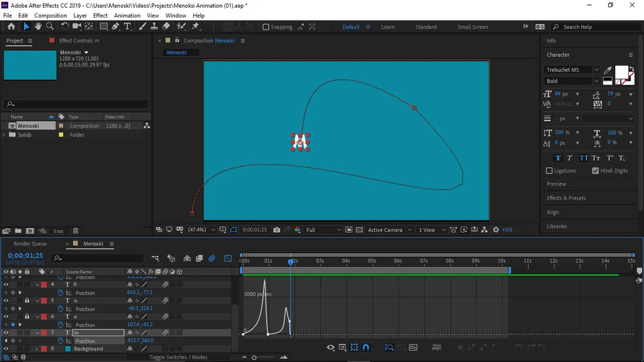Click the reset exposure icon
Viewport: 644px width, 362px height.
click(x=496, y=230)
